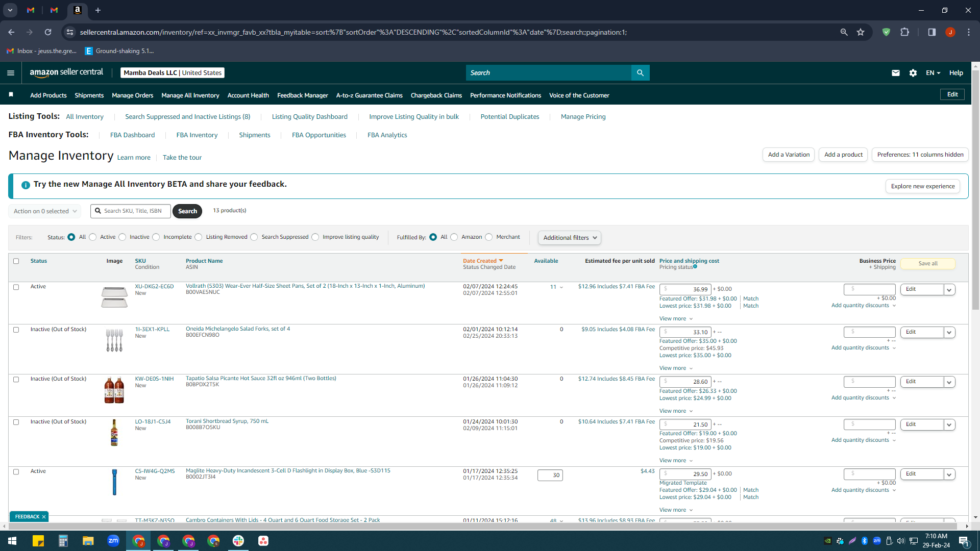The height and width of the screenshot is (551, 980).
Task: Click the browser zoom magnifier icon in address bar
Action: (x=844, y=32)
